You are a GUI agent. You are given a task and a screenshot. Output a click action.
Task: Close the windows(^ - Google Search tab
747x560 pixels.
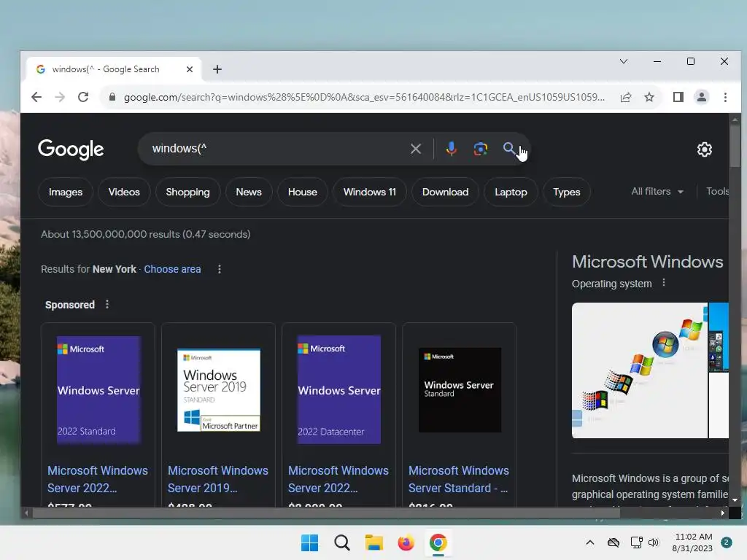point(190,69)
